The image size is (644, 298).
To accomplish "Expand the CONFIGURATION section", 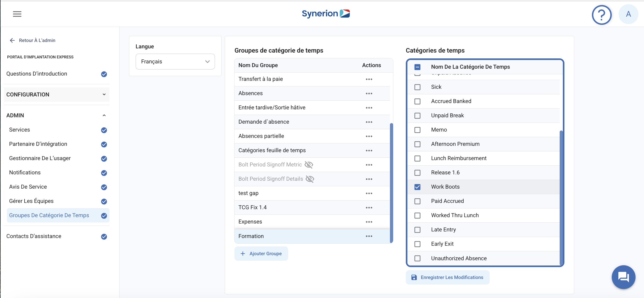I will point(57,95).
